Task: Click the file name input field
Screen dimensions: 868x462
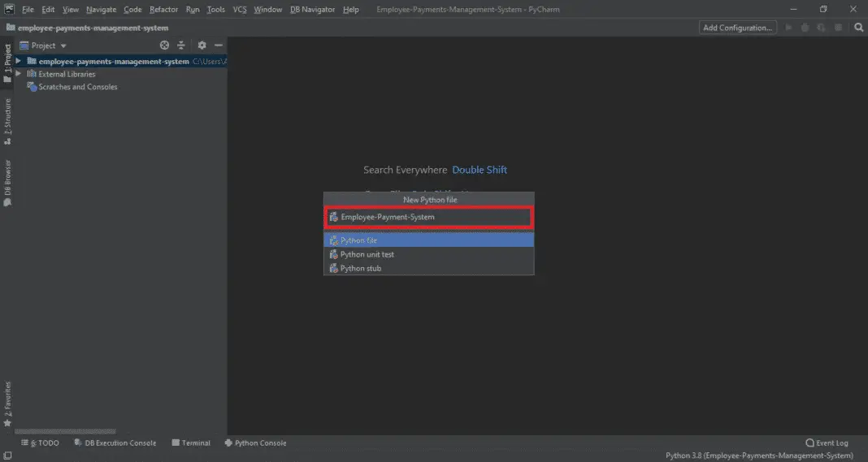Action: 431,218
